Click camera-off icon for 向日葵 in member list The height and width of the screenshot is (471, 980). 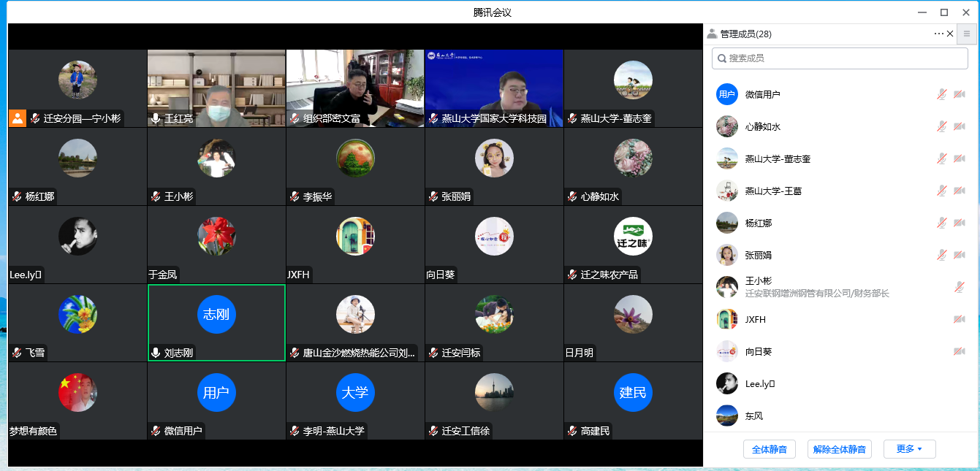(959, 351)
